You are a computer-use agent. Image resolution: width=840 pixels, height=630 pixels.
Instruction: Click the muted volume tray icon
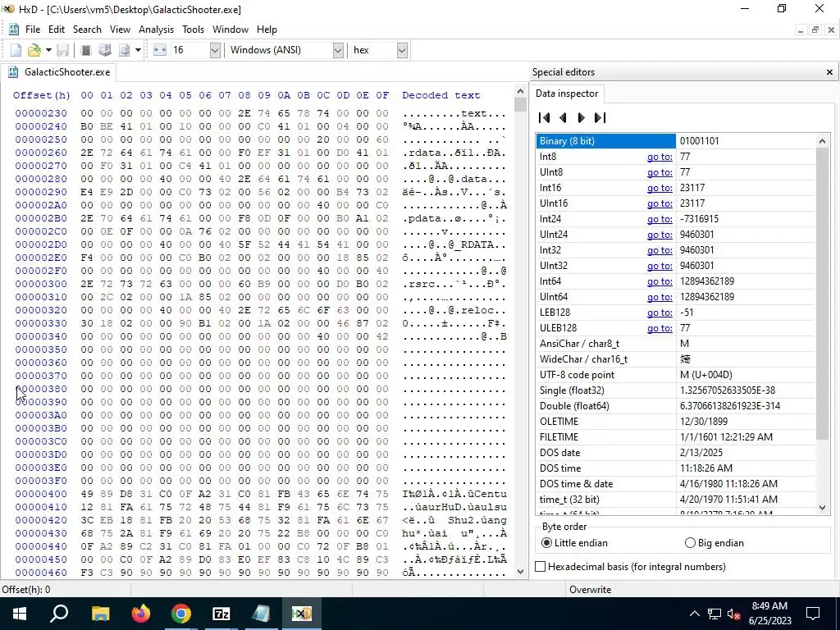pyautogui.click(x=734, y=614)
